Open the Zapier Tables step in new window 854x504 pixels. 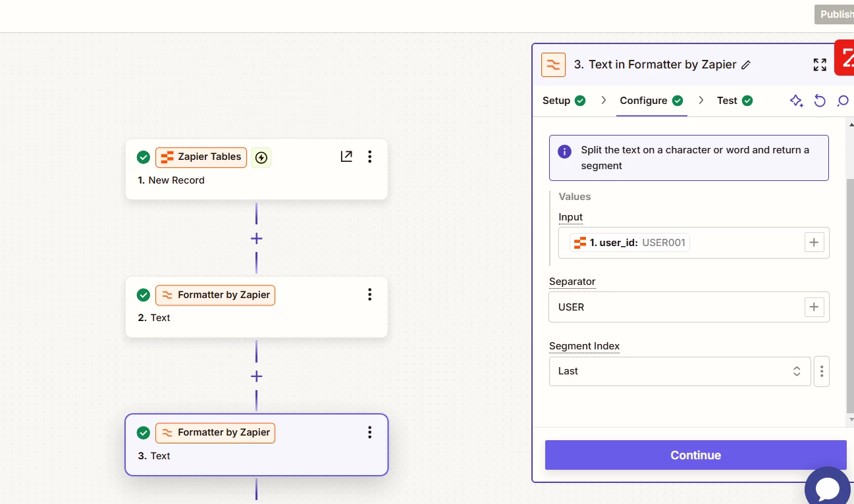(346, 156)
